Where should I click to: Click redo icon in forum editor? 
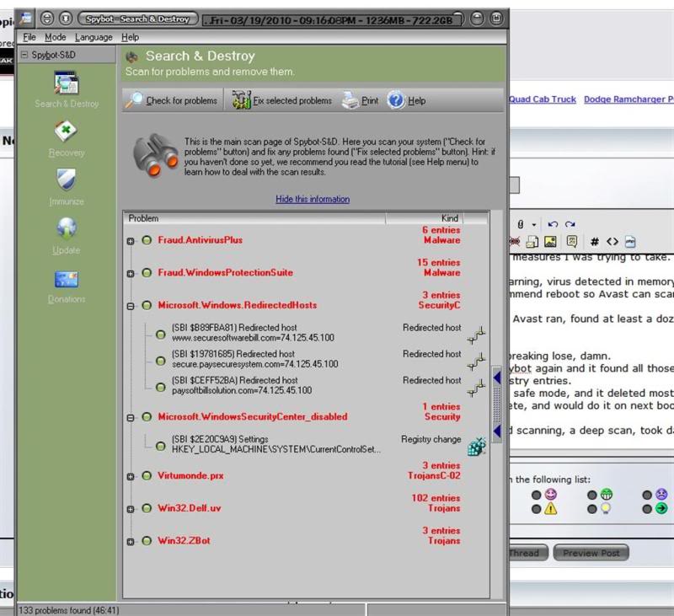click(x=570, y=224)
